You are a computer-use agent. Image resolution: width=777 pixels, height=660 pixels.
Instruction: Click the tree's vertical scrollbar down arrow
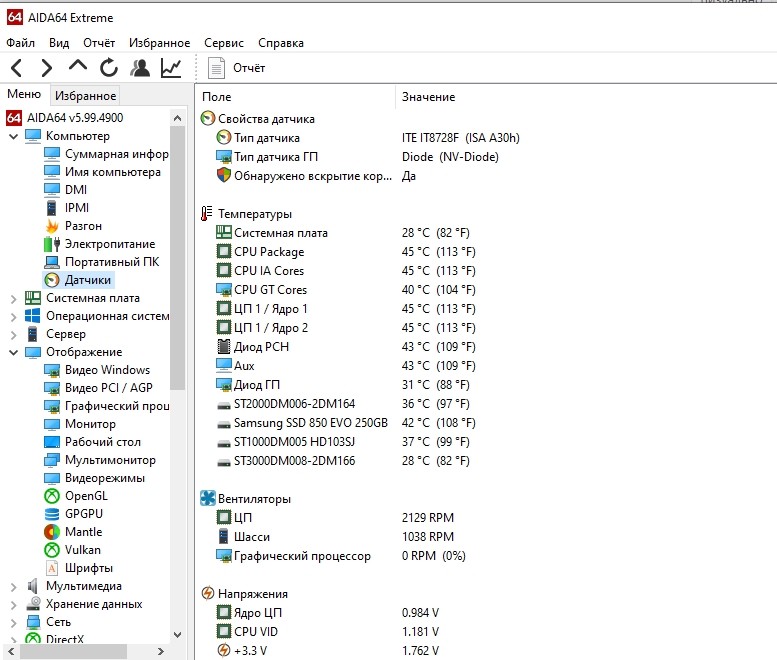pyautogui.click(x=177, y=635)
